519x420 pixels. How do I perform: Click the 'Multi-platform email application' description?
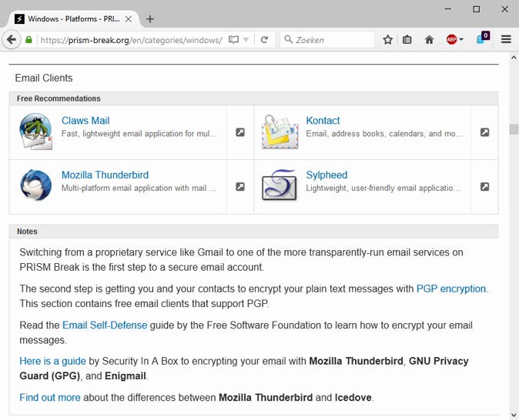point(139,188)
